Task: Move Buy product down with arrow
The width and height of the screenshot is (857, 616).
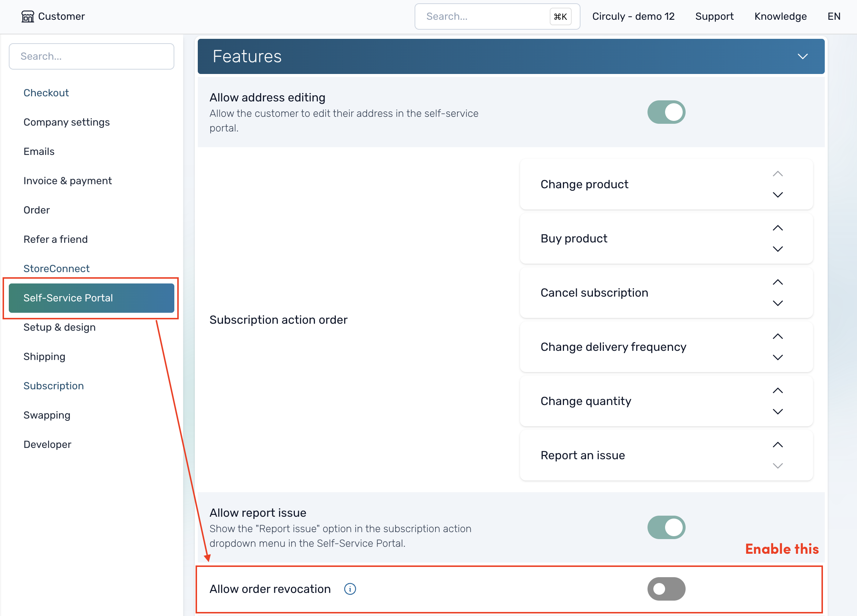Action: point(778,249)
